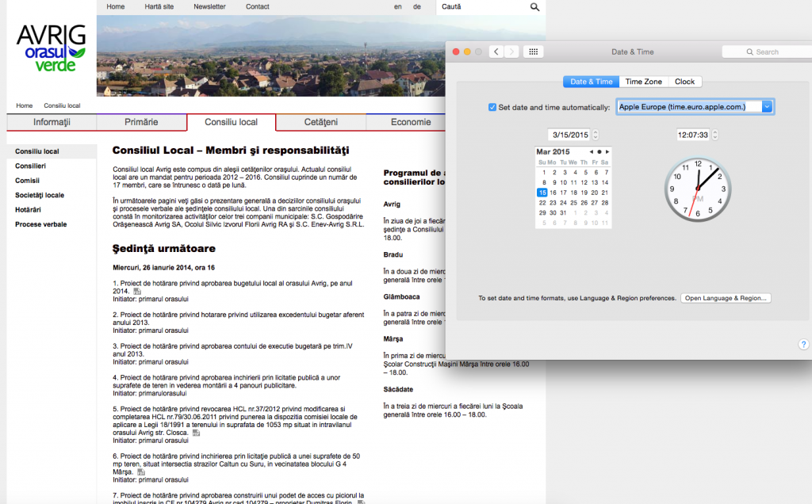Select day 31 in the calendar
Viewport: 812px width, 504px height.
(x=563, y=212)
